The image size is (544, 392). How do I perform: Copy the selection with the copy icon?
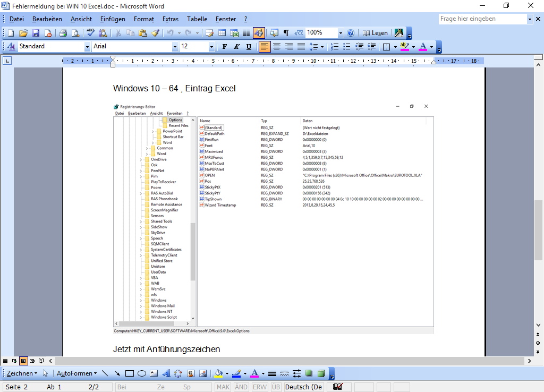pos(131,33)
